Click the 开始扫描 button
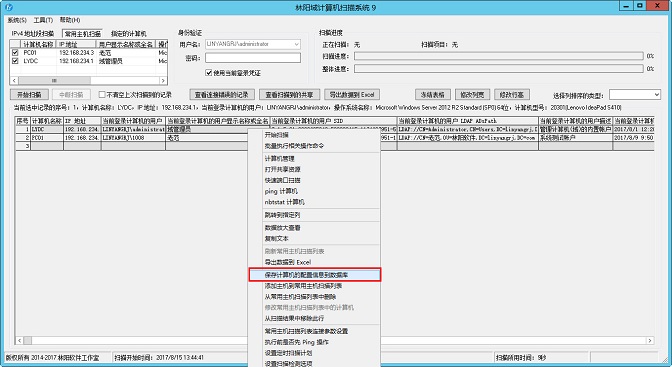Viewport: 672px width, 367px height. (29, 95)
